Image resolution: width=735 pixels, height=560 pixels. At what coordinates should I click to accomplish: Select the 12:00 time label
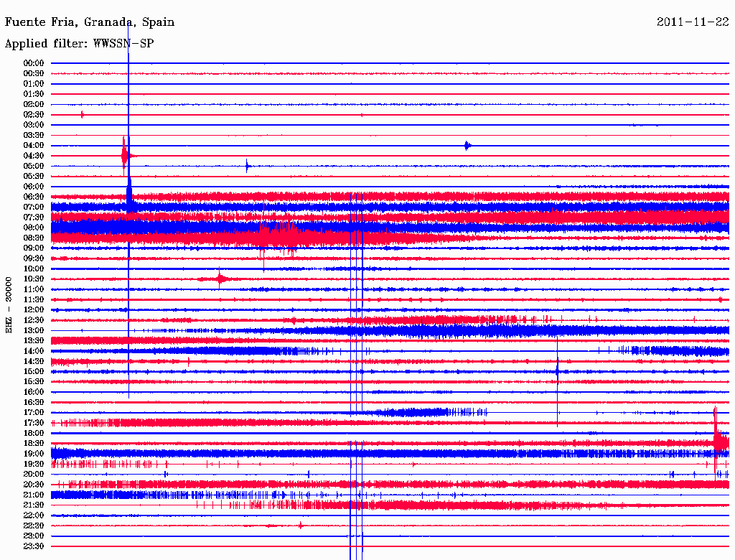pyautogui.click(x=34, y=309)
